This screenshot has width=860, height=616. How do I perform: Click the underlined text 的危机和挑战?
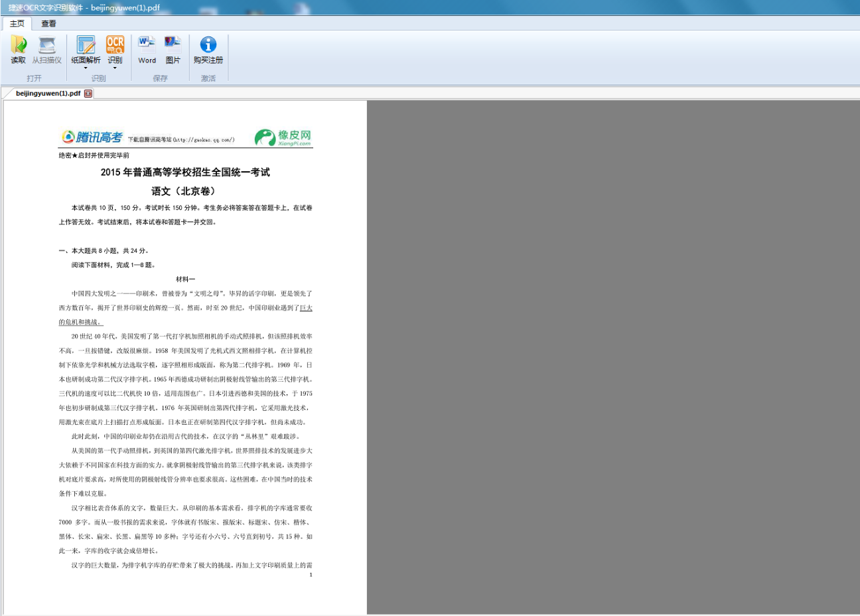pos(80,322)
